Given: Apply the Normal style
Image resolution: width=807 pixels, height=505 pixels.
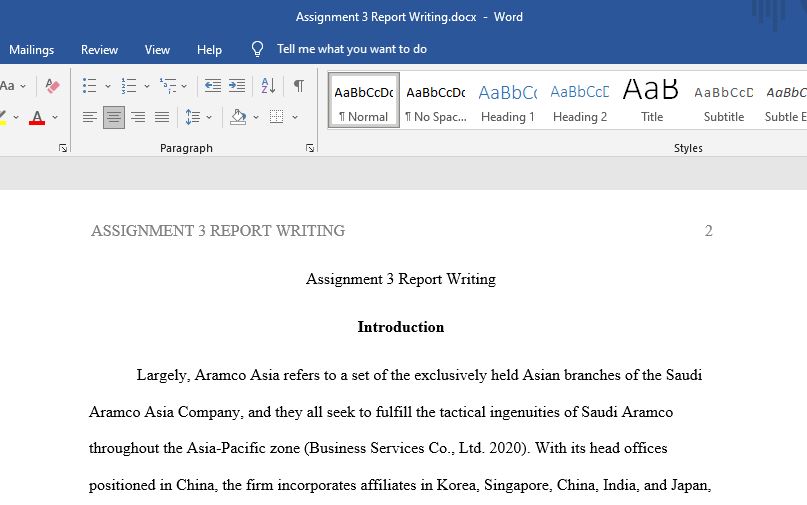Looking at the screenshot, I should pos(364,100).
